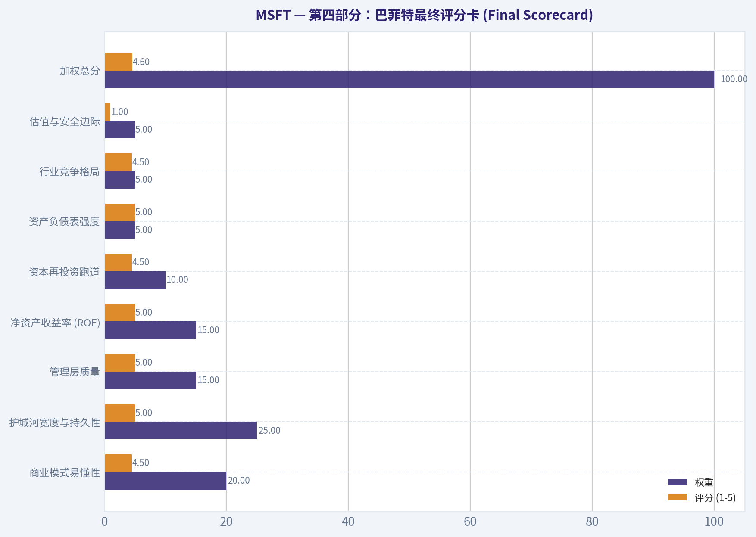This screenshot has width=756, height=537.
Task: Click the x-axis tick label 100
Action: click(714, 521)
